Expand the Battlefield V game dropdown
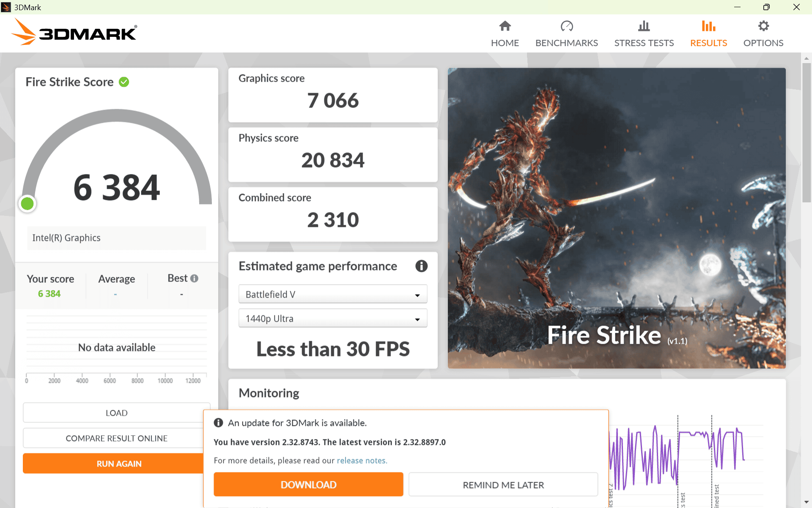Viewport: 812px width, 508px height. click(x=333, y=294)
